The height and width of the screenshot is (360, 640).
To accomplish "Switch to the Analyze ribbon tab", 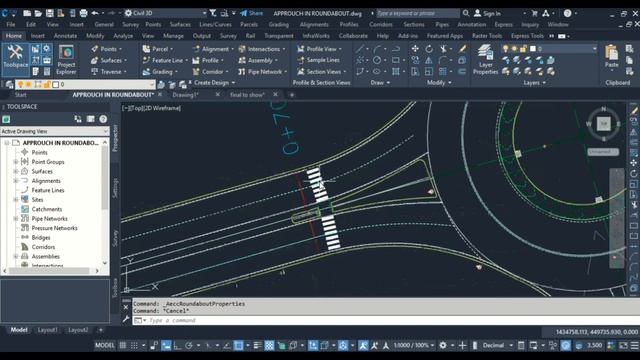I will tap(123, 36).
